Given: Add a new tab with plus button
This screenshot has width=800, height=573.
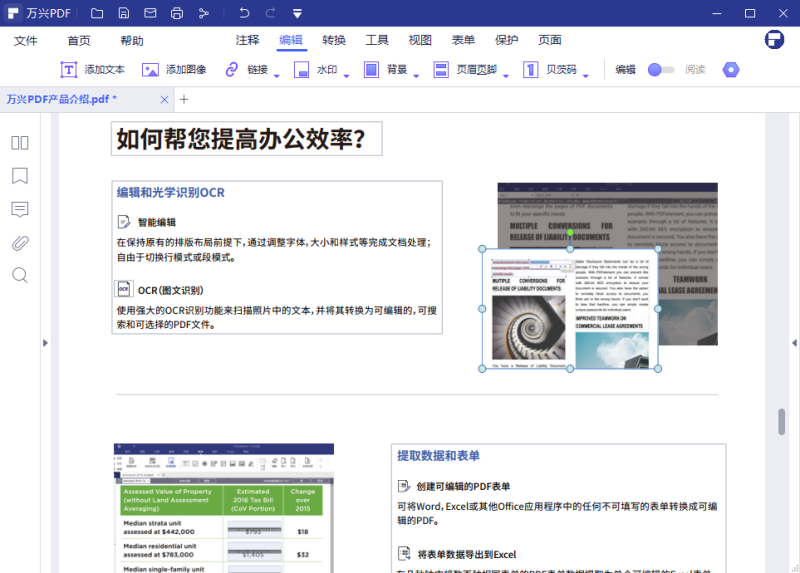Looking at the screenshot, I should (x=184, y=99).
